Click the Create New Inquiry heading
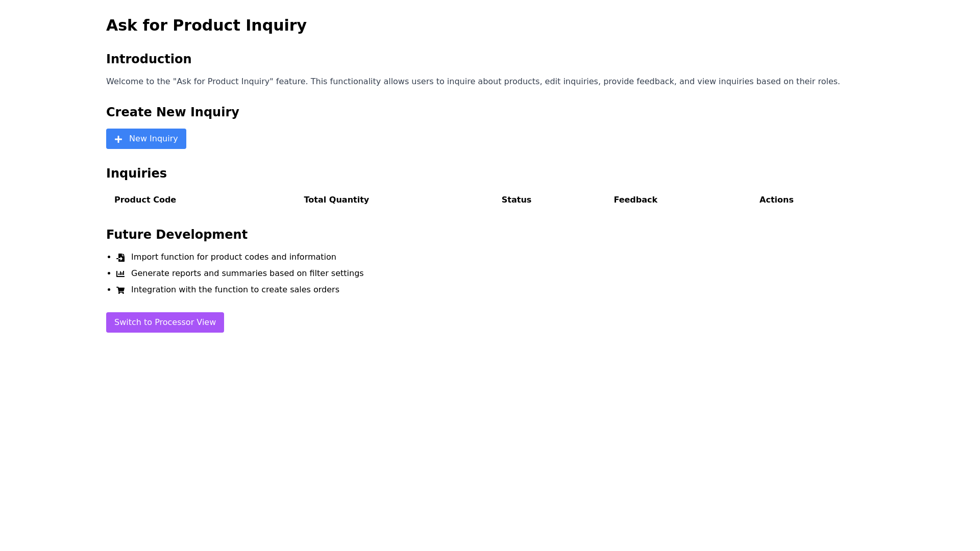The width and height of the screenshot is (980, 551). click(x=173, y=112)
